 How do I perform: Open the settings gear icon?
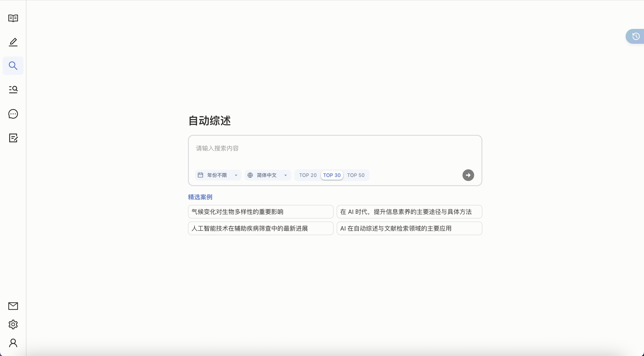point(13,324)
